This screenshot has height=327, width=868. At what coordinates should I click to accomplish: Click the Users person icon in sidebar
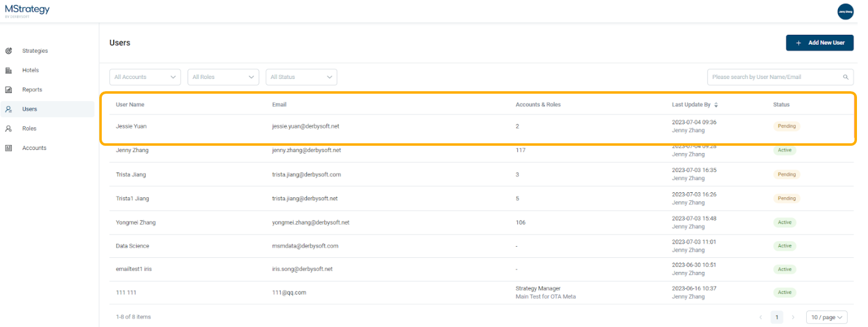tap(9, 109)
